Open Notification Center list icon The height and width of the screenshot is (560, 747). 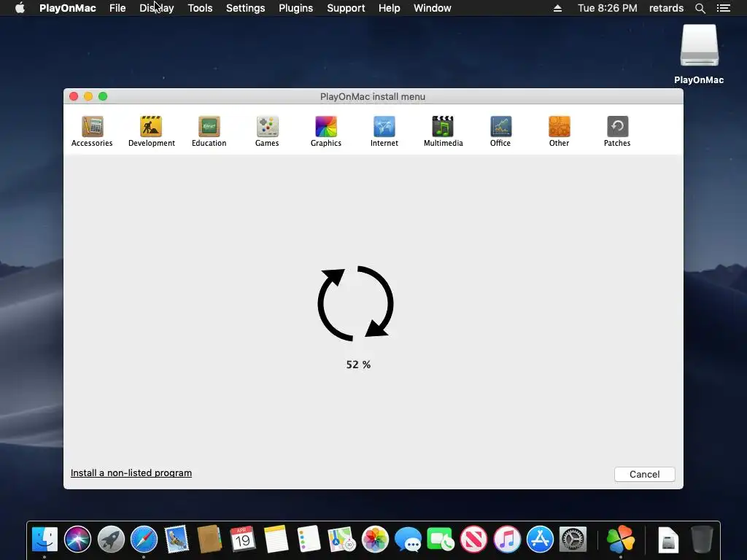[x=723, y=8]
